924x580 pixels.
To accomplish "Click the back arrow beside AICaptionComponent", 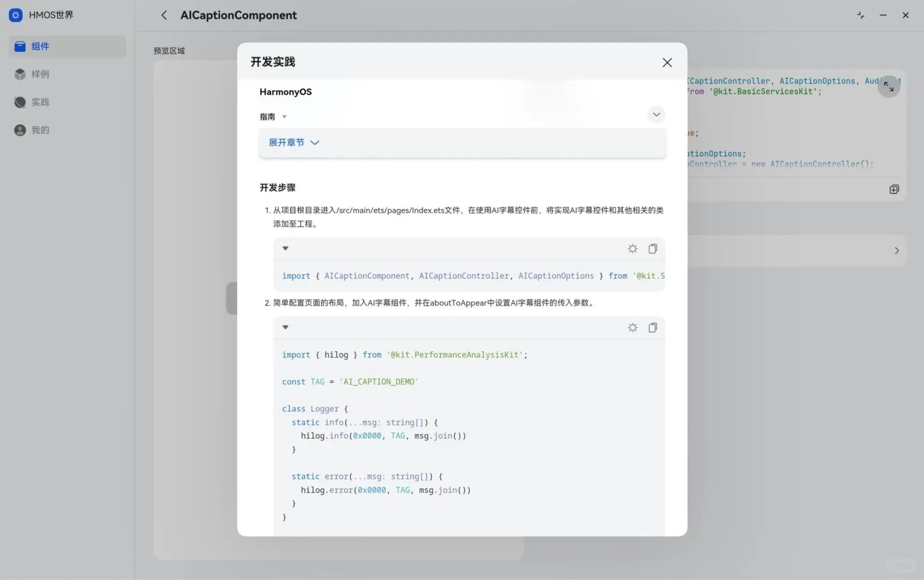I will tap(164, 15).
